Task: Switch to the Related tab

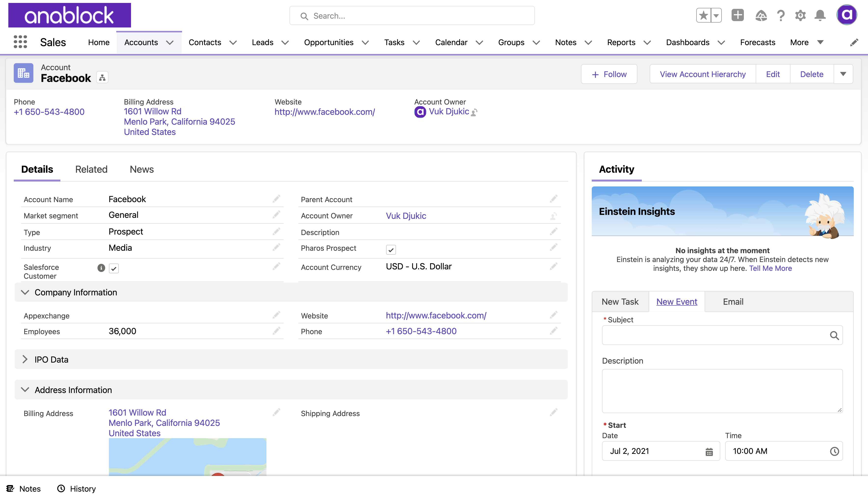Action: 91,169
